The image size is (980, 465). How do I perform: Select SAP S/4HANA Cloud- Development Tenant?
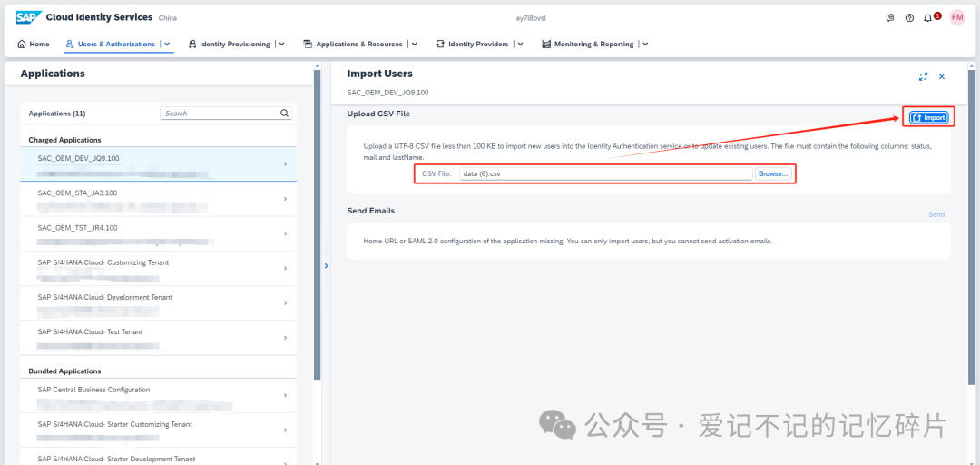pos(158,303)
